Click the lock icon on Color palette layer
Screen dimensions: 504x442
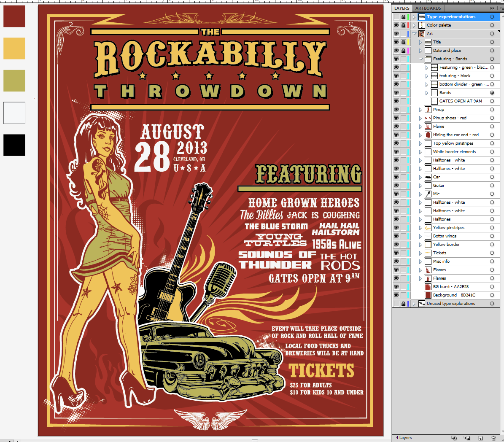403,25
